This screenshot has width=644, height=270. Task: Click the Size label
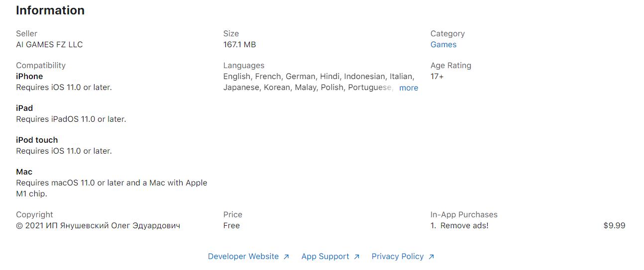click(231, 33)
